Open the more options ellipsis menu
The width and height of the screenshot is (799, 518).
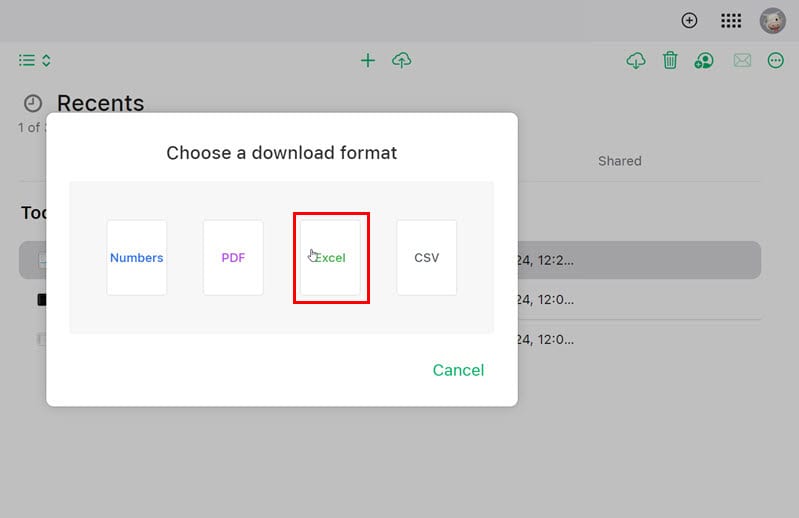(776, 61)
